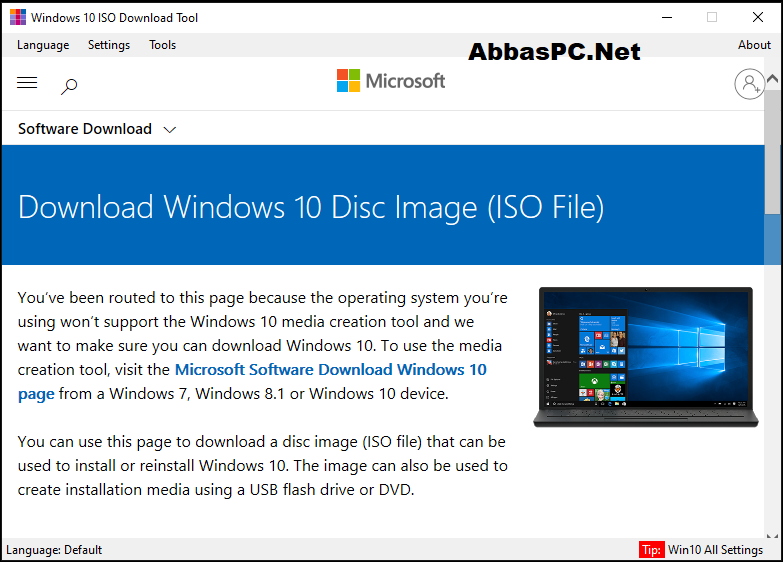Screen dimensions: 783x562
Task: Click the red Tip label
Action: point(651,550)
